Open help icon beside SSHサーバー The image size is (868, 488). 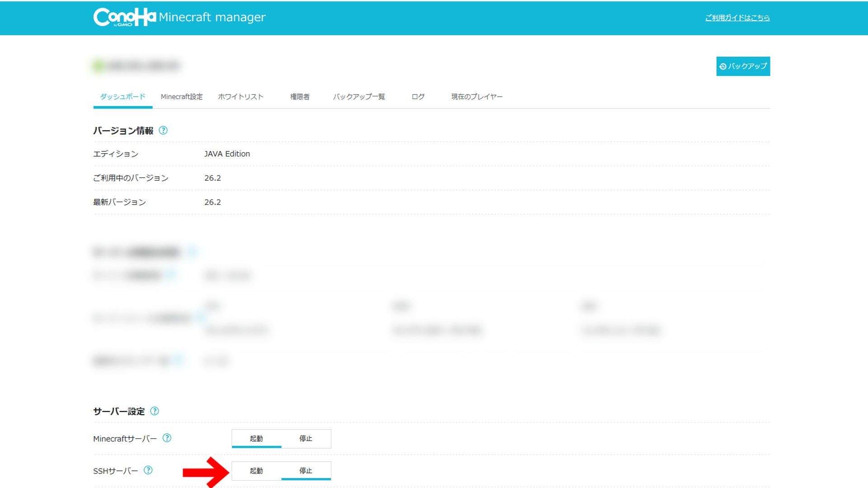tap(148, 470)
